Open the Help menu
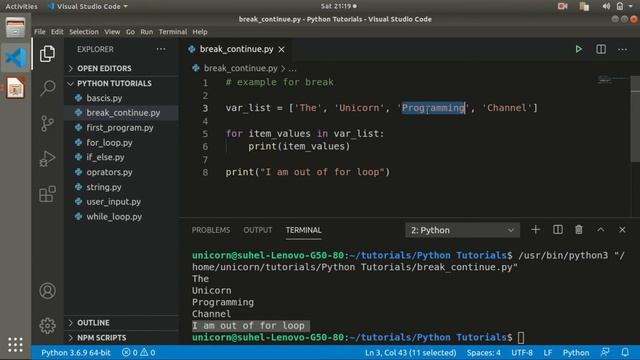This screenshot has height=360, width=640. point(200,32)
